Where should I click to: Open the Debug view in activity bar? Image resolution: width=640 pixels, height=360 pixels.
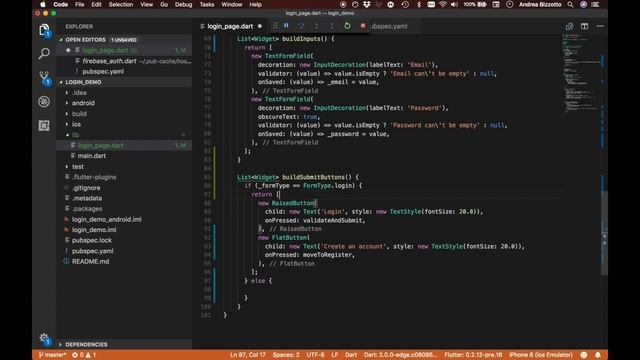(44, 102)
